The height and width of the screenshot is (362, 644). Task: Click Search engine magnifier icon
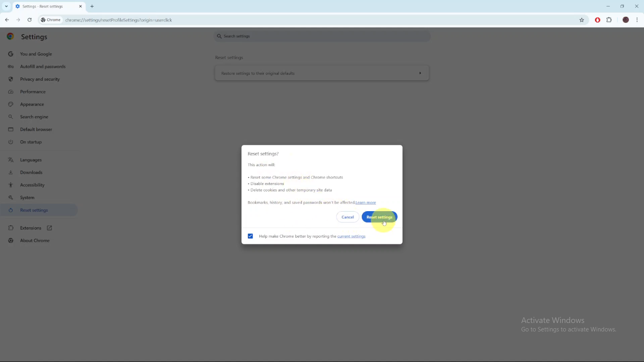tap(11, 117)
